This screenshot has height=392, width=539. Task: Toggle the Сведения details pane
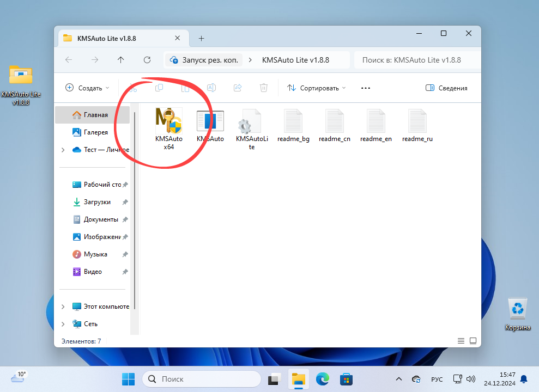[446, 88]
